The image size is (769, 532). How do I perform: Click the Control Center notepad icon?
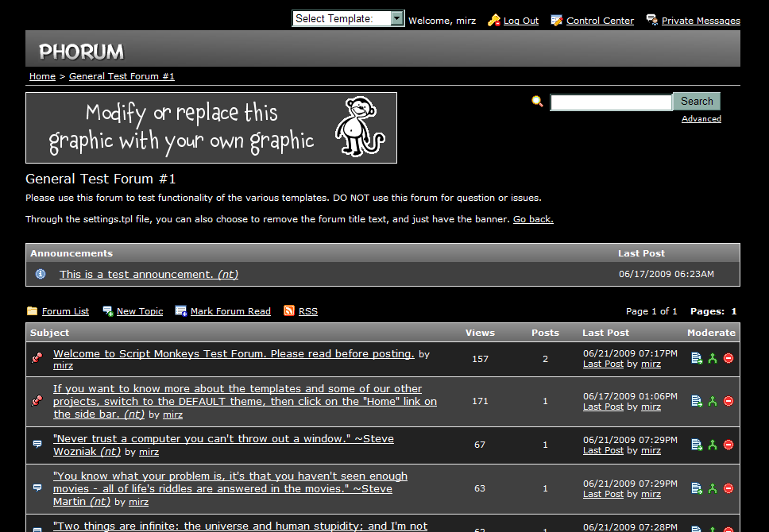(556, 20)
